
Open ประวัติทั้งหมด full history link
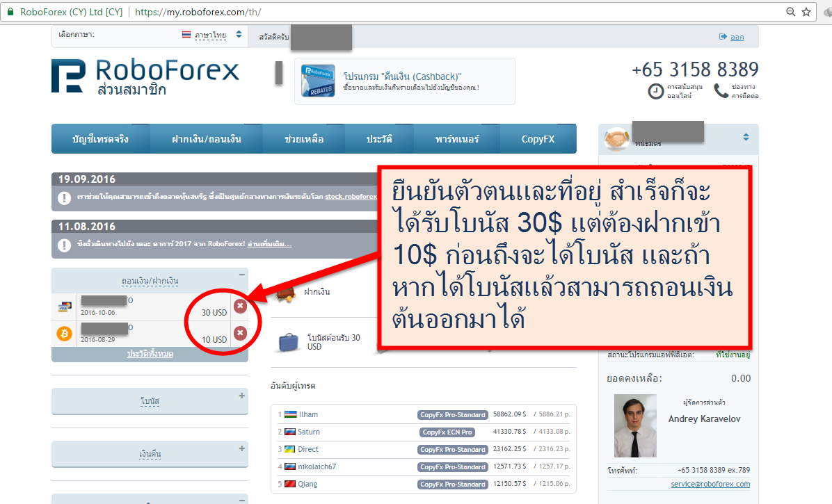tap(150, 353)
